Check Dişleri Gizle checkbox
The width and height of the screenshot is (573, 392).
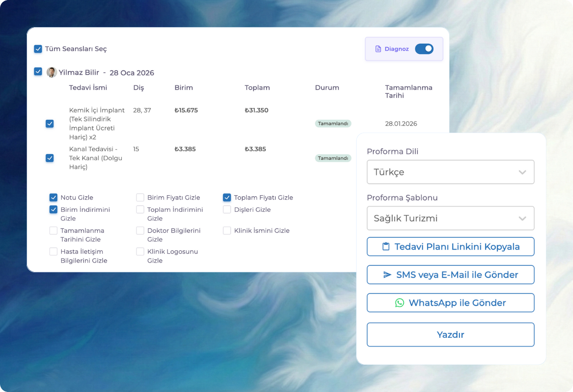pyautogui.click(x=227, y=209)
